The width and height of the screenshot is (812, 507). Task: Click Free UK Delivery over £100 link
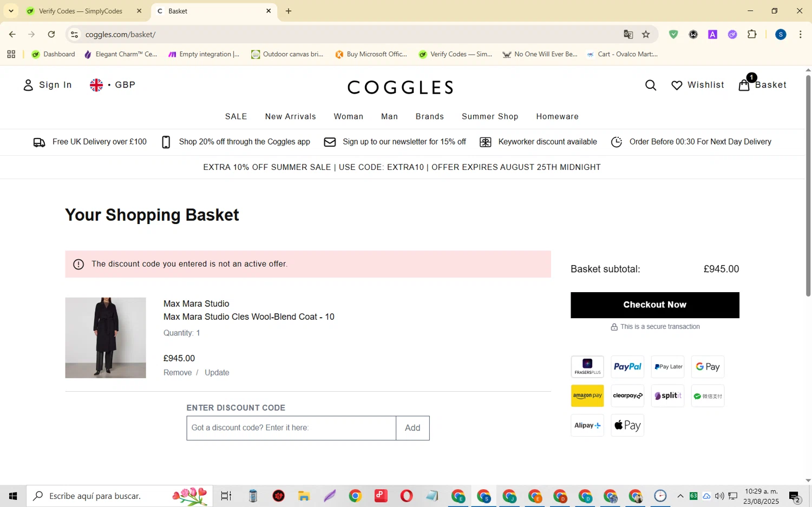click(x=90, y=142)
